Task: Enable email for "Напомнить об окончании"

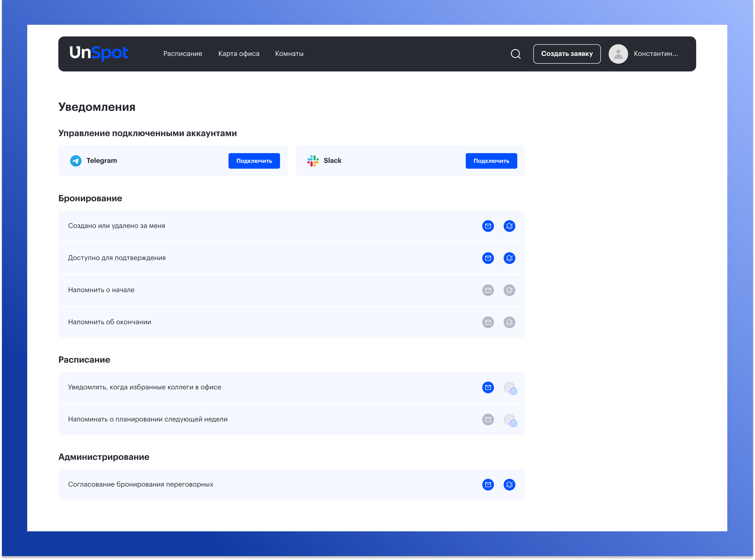Action: pyautogui.click(x=488, y=322)
